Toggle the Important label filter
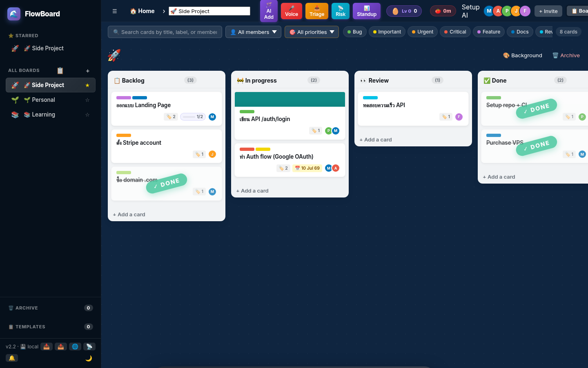The height and width of the screenshot is (368, 588). tap(387, 32)
